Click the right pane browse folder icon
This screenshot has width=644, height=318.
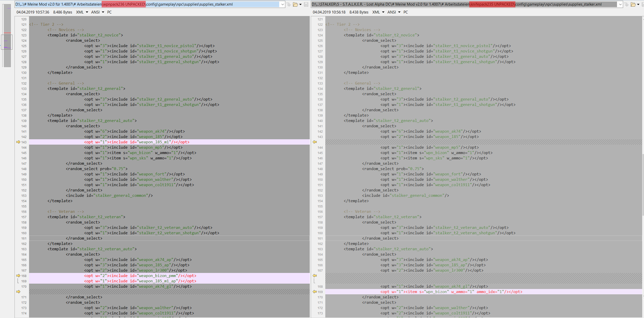tap(633, 4)
